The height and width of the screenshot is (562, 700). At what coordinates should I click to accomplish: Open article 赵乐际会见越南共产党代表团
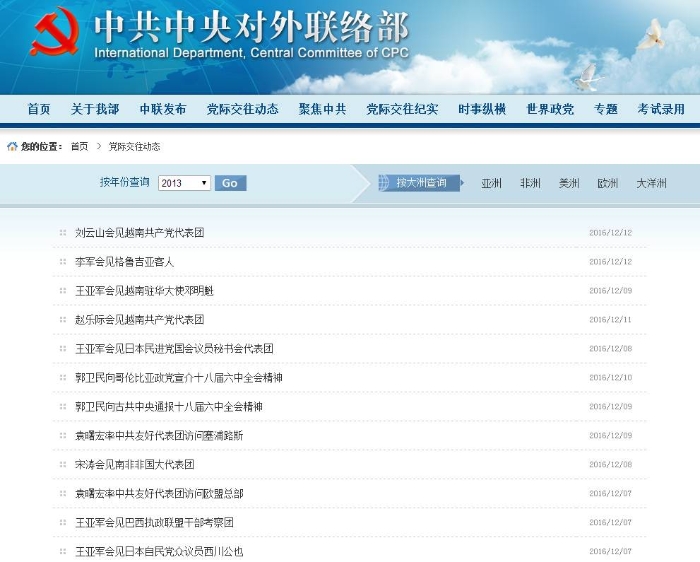(140, 320)
